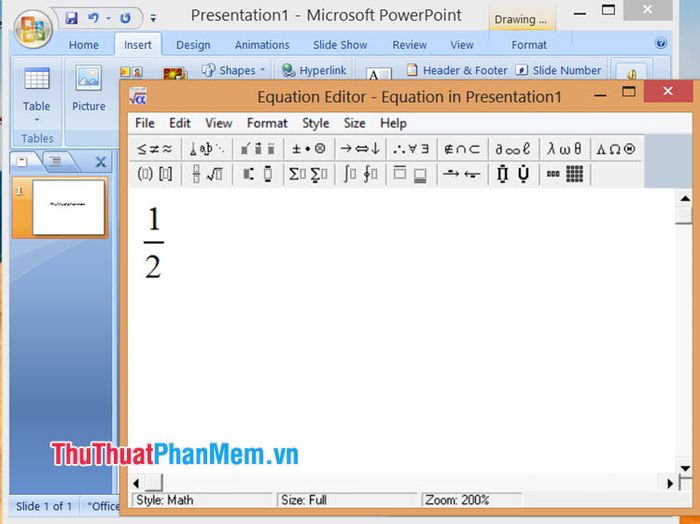The image size is (700, 524).
Task: Insert a Hyperlink from ribbon
Action: [x=314, y=70]
